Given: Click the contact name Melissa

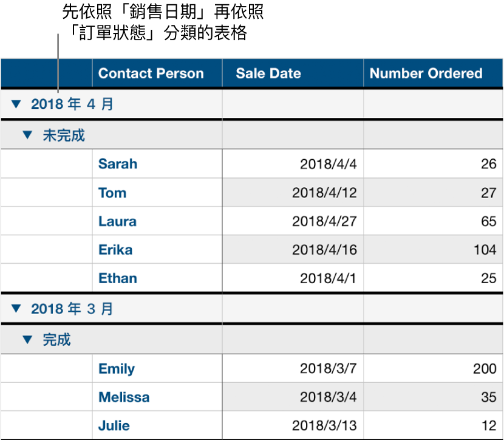Looking at the screenshot, I should [124, 397].
